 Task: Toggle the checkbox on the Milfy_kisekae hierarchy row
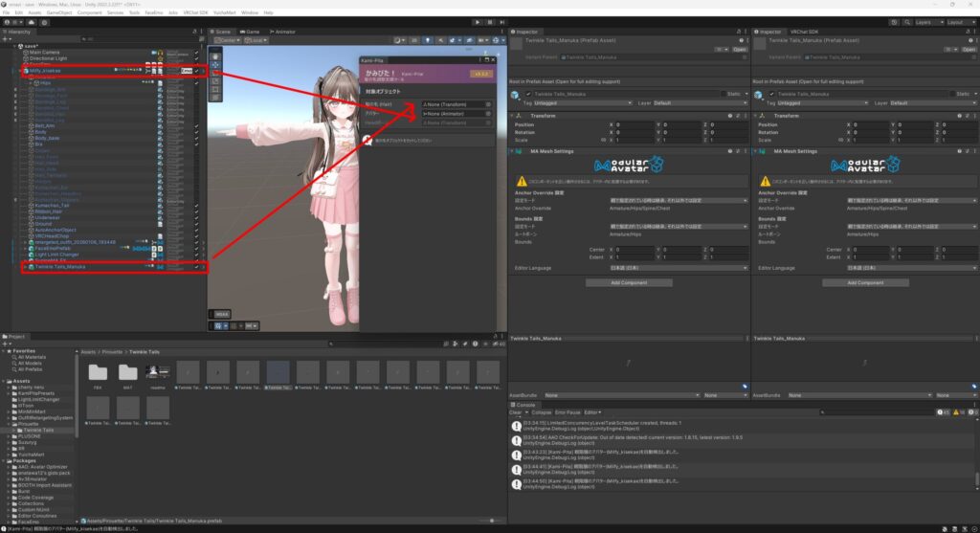point(196,71)
